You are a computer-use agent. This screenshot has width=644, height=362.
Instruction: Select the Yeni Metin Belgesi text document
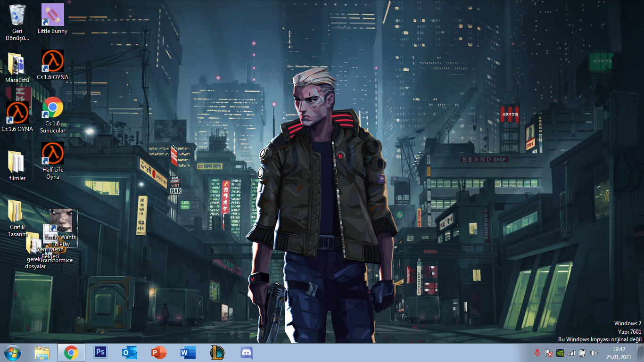[50, 241]
